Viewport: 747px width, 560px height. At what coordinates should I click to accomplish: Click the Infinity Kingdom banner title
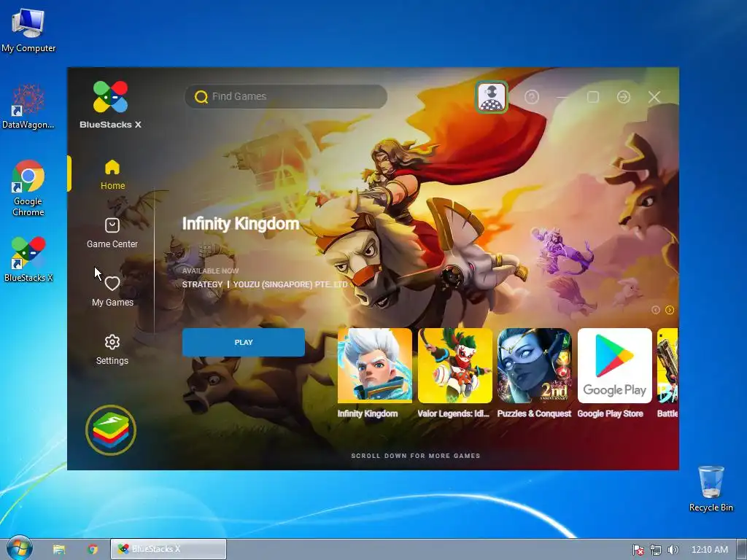click(x=241, y=224)
